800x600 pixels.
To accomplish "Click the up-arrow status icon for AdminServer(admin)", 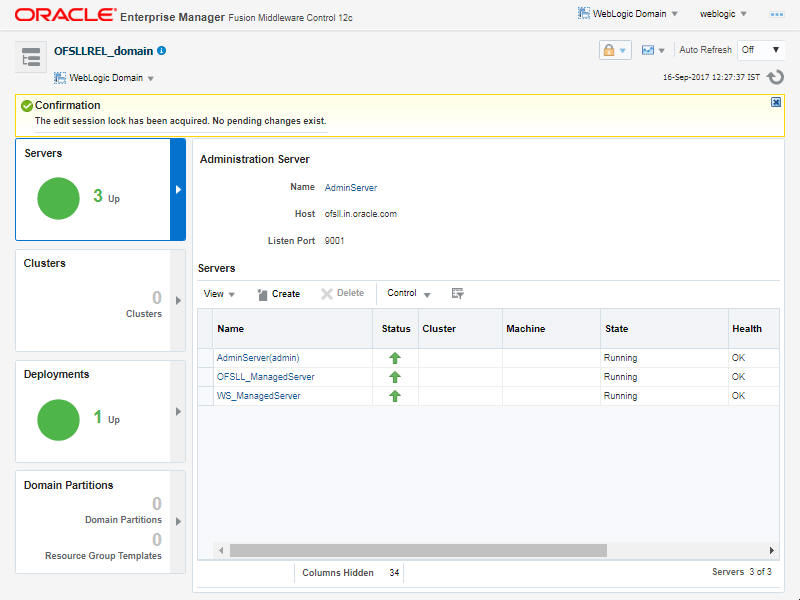I will coord(395,358).
